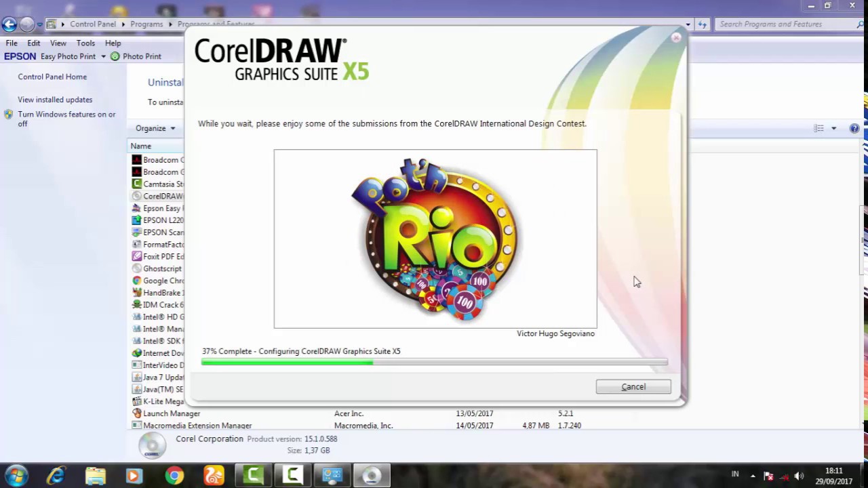
Task: Click the 4,87 MB size value
Action: [536, 426]
